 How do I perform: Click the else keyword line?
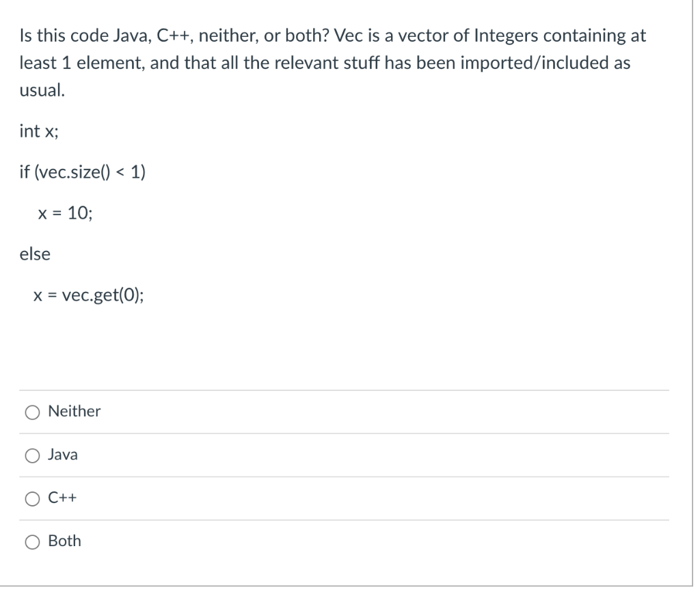(x=34, y=254)
